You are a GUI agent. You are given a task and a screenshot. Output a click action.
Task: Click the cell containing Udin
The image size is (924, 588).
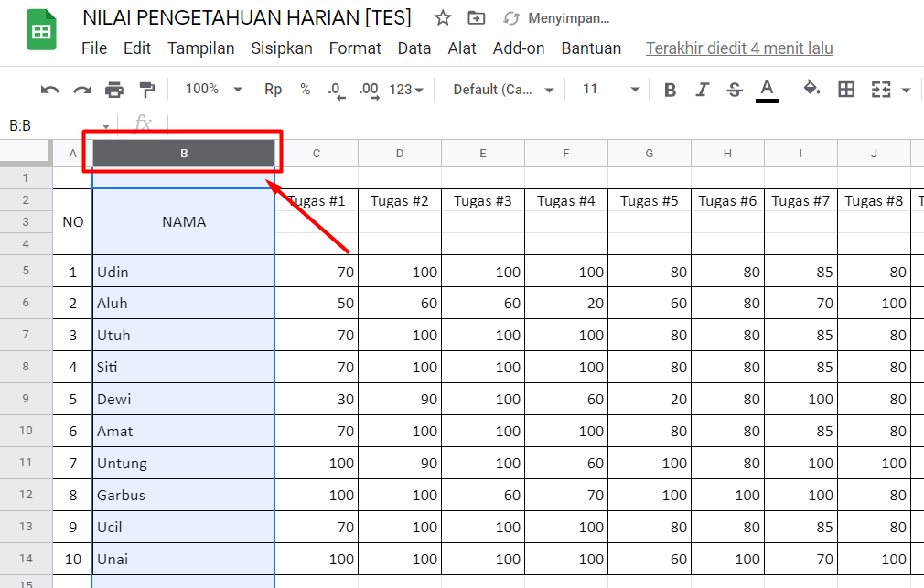pos(184,272)
